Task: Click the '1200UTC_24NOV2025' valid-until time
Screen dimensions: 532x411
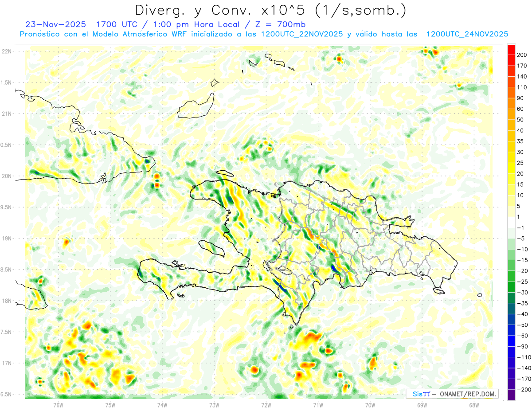Action: point(467,34)
